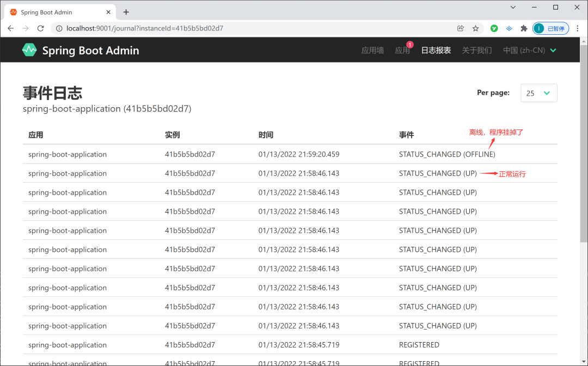Viewport: 588px width, 366px height.
Task: Open 日志报表 in the navigation bar
Action: pyautogui.click(x=436, y=50)
